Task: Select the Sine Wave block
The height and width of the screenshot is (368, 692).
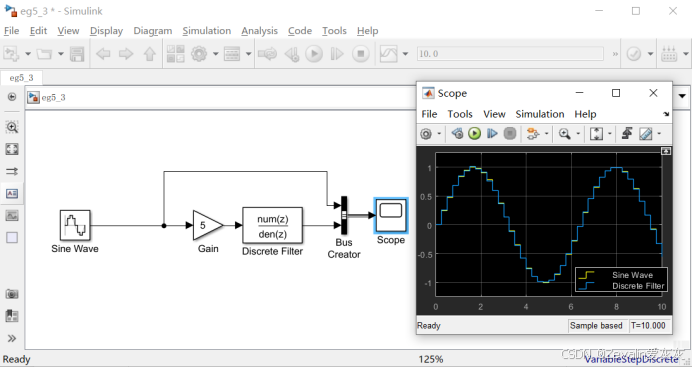Action: point(75,225)
